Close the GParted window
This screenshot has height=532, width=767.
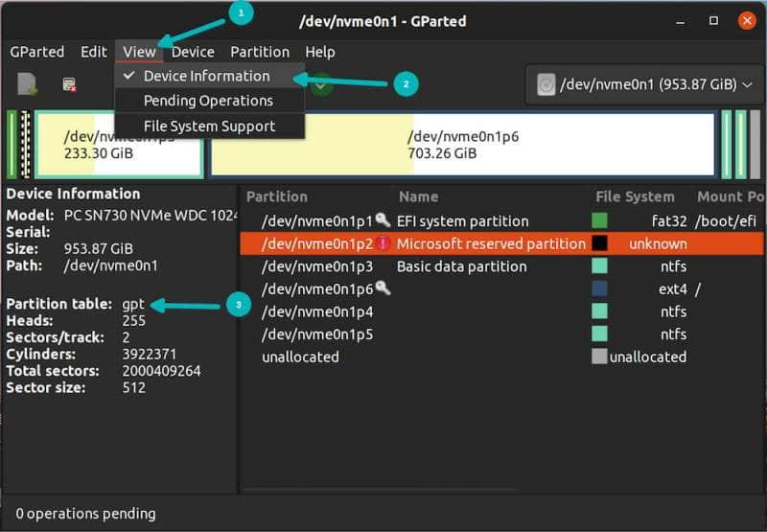click(746, 19)
